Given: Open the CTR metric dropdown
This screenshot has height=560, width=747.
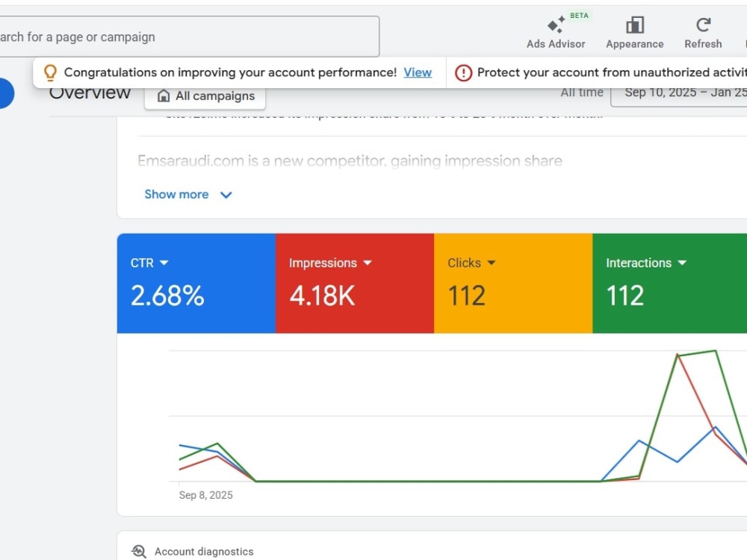Looking at the screenshot, I should pyautogui.click(x=149, y=263).
